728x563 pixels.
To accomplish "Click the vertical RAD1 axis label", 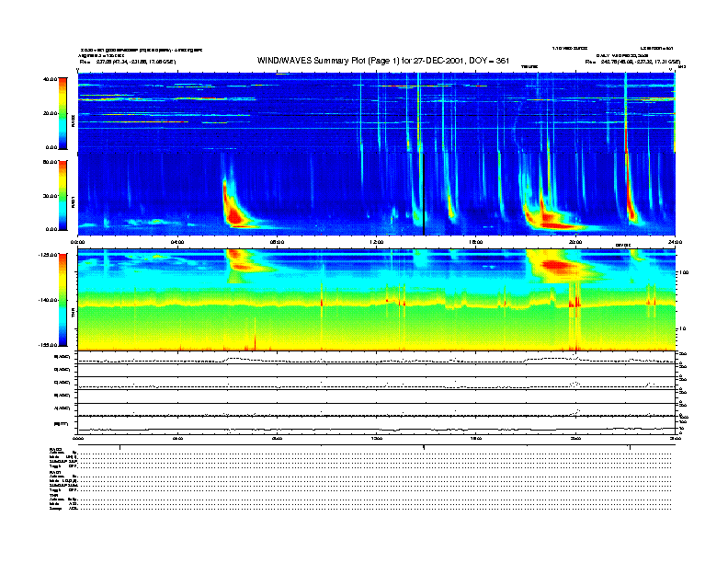I will coord(73,201).
